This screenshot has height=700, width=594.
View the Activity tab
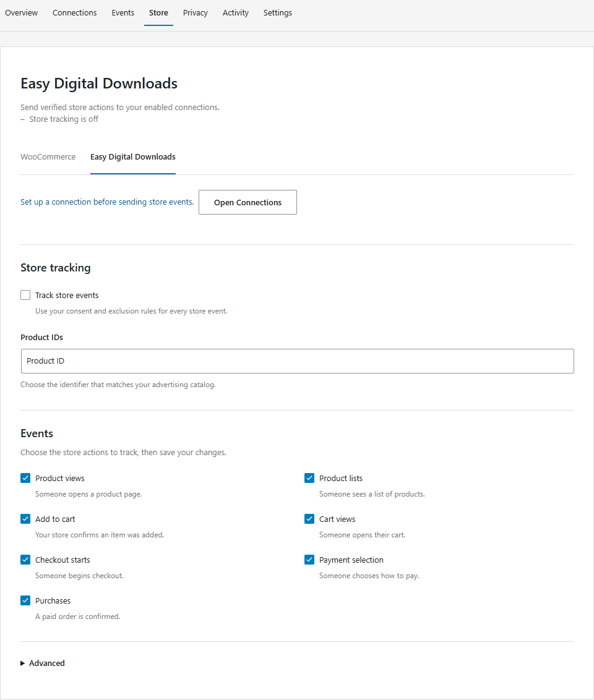[x=235, y=13]
